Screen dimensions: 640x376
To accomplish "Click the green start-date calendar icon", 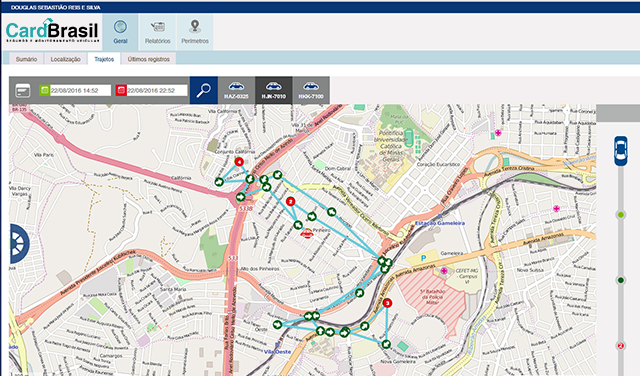I will [x=44, y=90].
